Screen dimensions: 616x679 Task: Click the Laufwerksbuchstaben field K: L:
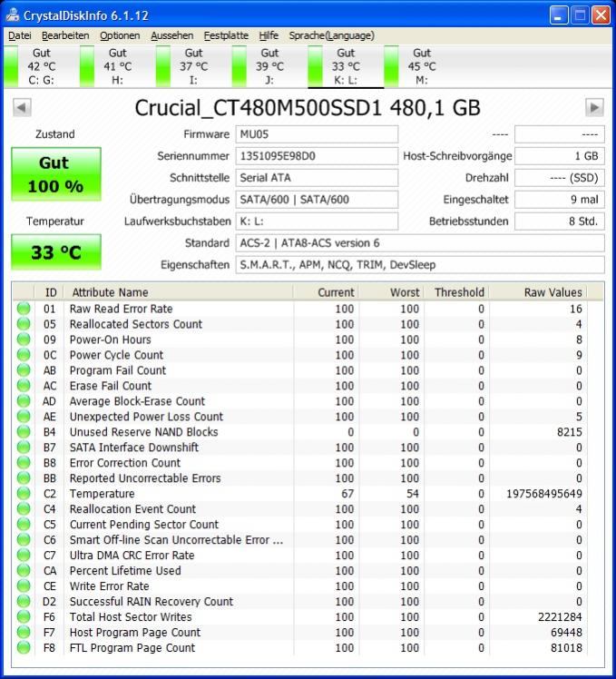[317, 221]
